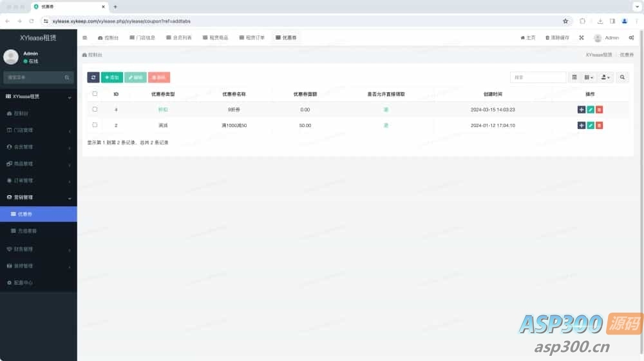Viewport: 644px width, 361px height.
Task: Click the table search input field
Action: (x=538, y=77)
